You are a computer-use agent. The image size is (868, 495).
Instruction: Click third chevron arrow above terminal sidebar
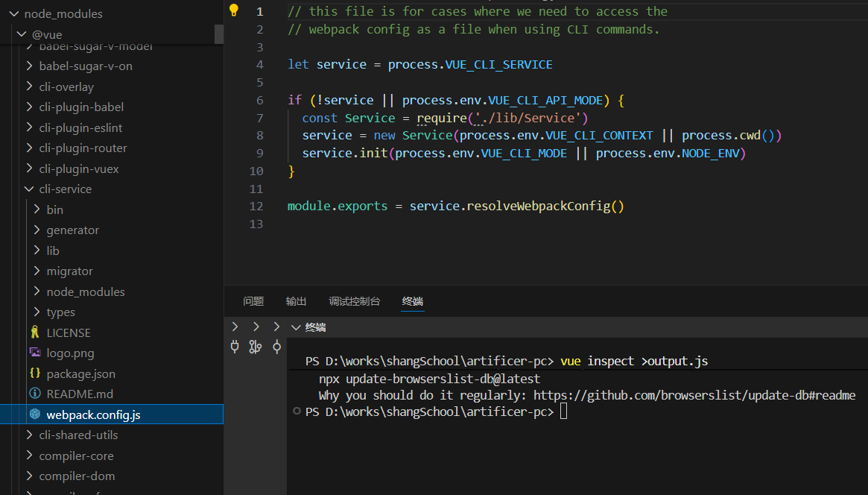click(276, 327)
